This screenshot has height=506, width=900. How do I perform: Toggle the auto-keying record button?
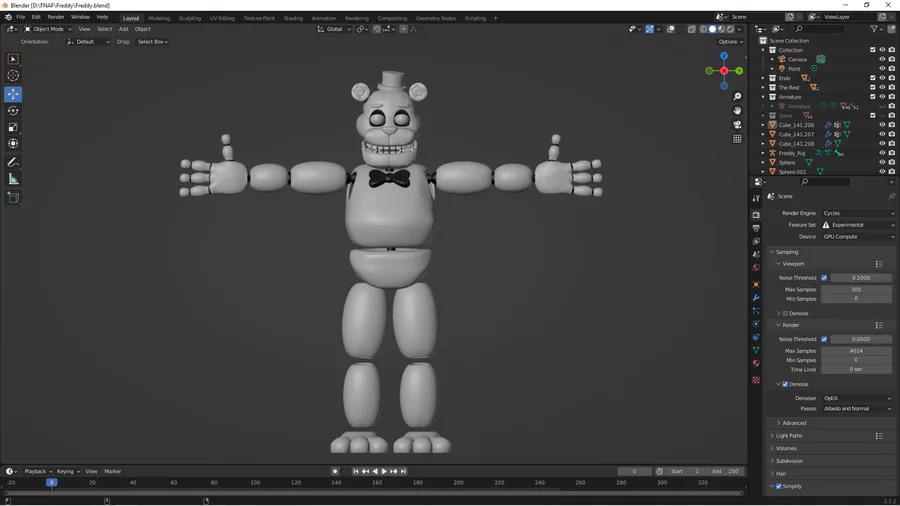pos(335,472)
